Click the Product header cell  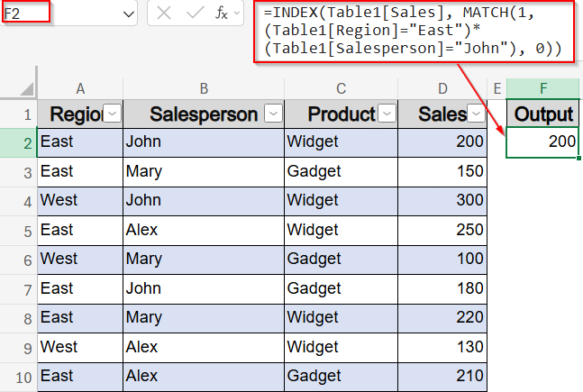(x=342, y=114)
